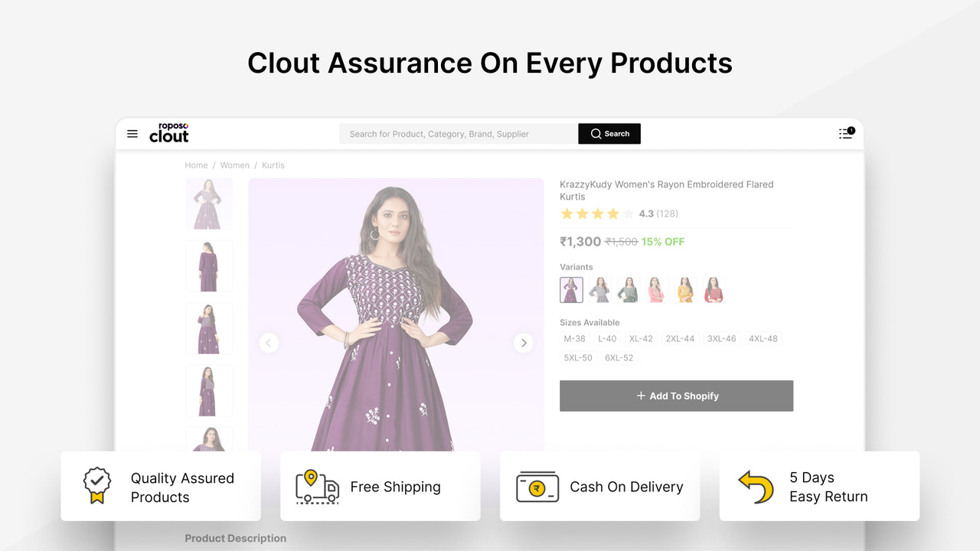Select the second product thumbnail
The image size is (980, 551).
pos(209,266)
